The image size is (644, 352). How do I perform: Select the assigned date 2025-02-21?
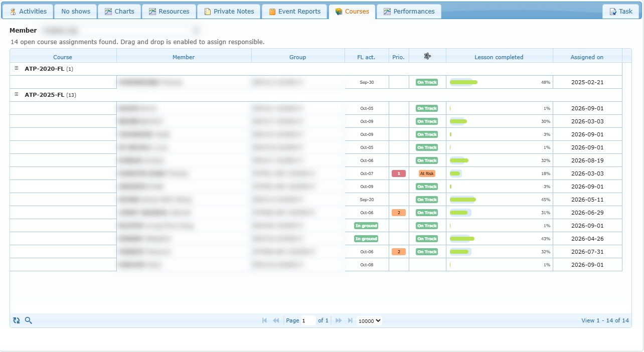[587, 82]
